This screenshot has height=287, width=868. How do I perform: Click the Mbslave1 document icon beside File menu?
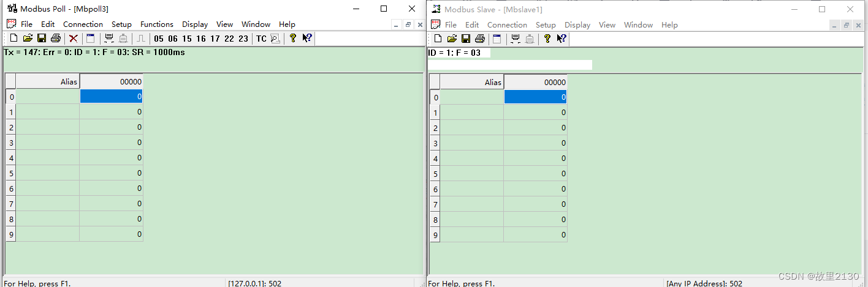click(435, 24)
